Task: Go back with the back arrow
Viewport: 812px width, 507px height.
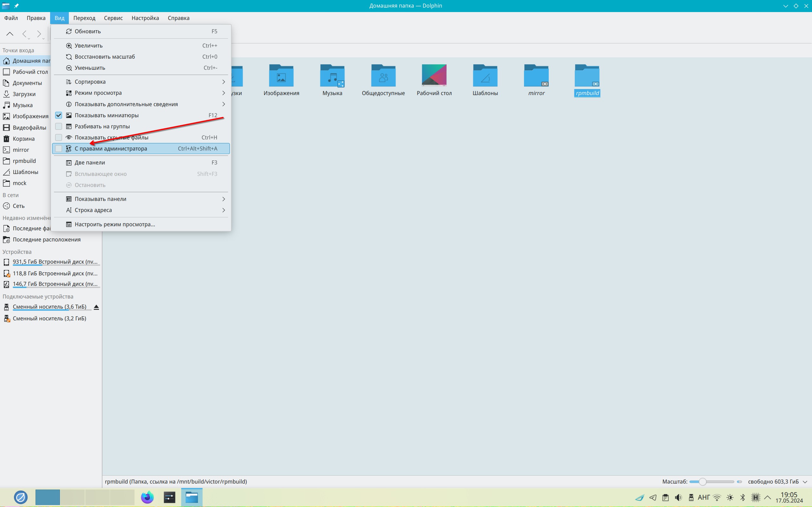Action: [24, 34]
